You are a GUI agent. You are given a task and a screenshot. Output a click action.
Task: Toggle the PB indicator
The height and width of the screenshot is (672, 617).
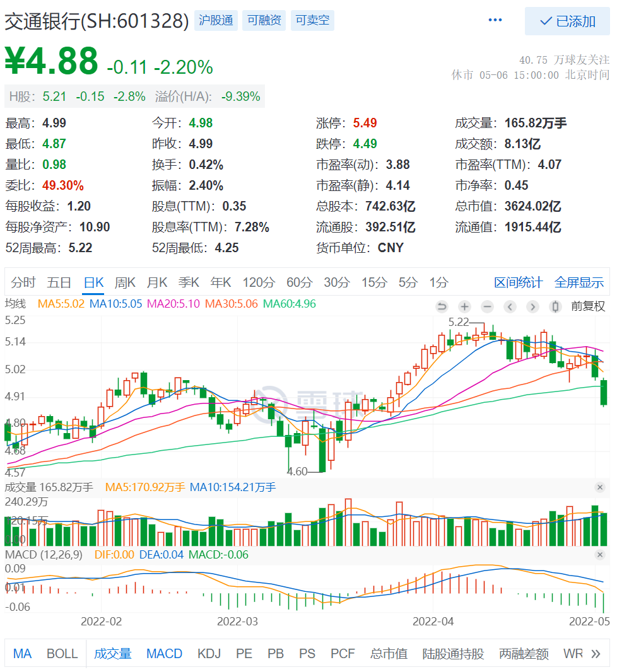[276, 654]
